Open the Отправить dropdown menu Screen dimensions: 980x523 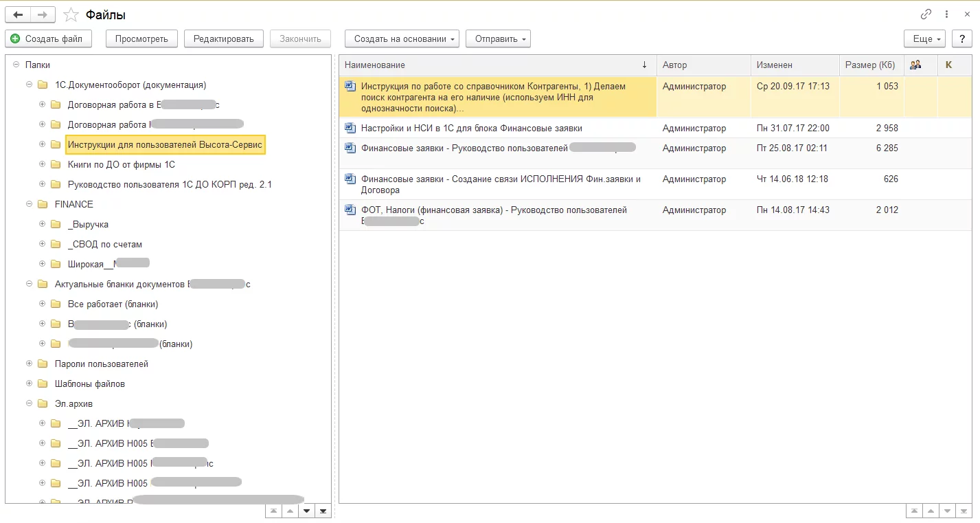[x=498, y=38]
